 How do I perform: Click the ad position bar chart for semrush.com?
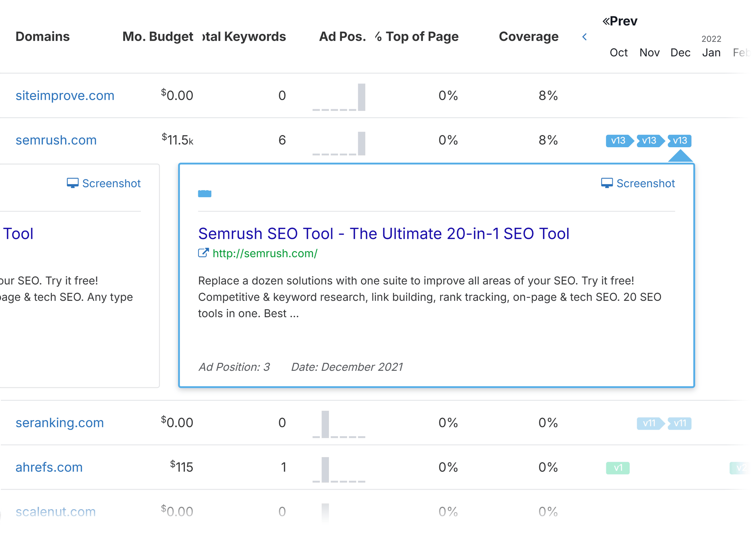coord(339,143)
